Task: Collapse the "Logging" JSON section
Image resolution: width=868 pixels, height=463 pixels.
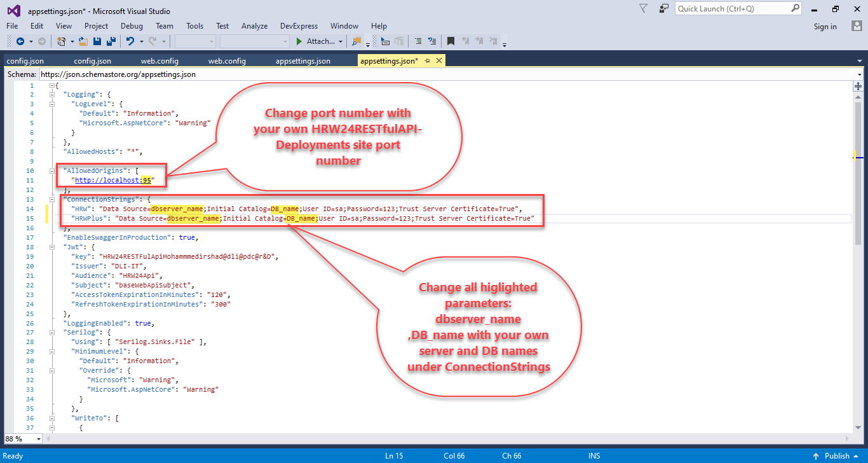Action: [x=52, y=94]
